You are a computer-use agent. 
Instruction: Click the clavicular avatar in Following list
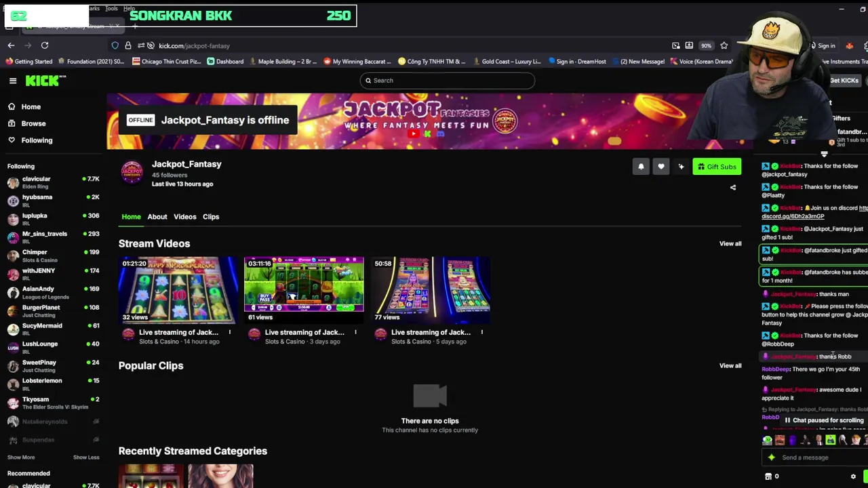tap(13, 182)
